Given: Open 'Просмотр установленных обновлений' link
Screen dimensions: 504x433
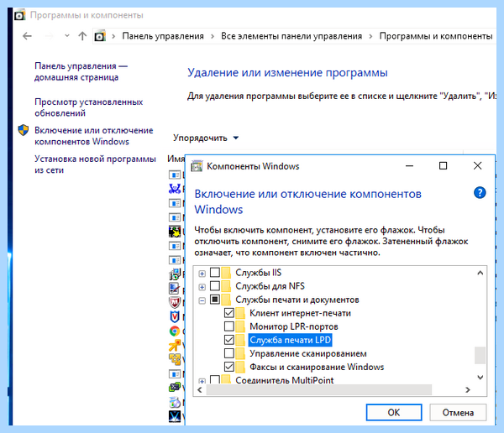Looking at the screenshot, I should click(x=89, y=107).
